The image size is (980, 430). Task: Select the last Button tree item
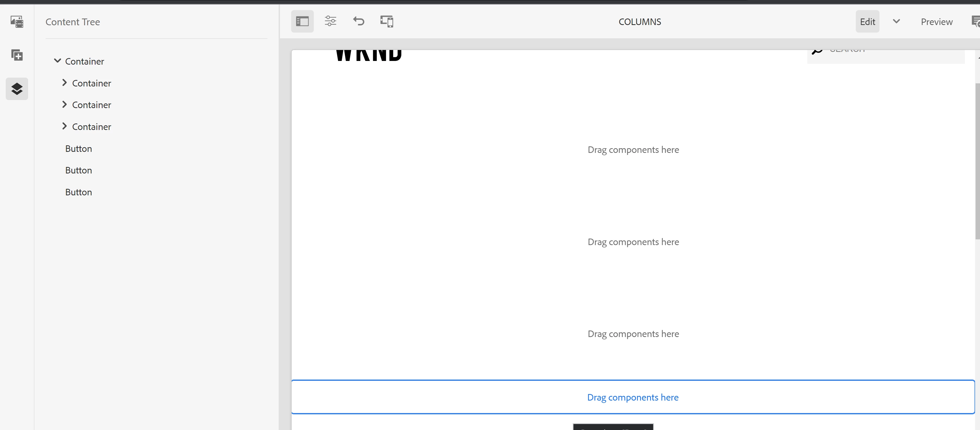click(x=78, y=192)
